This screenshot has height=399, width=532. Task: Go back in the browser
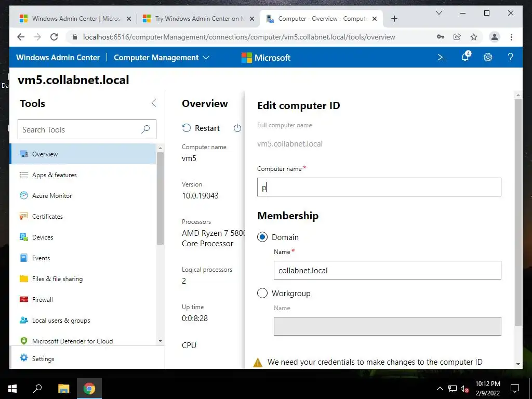(21, 37)
